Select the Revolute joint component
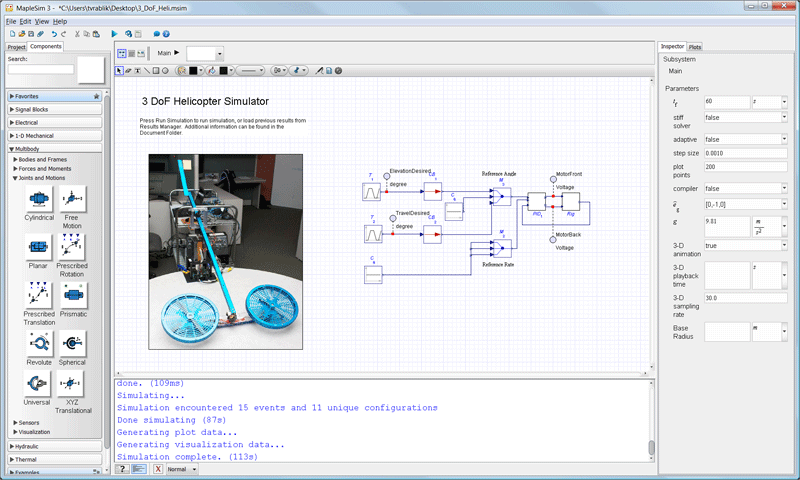The width and height of the screenshot is (800, 480). [39, 343]
